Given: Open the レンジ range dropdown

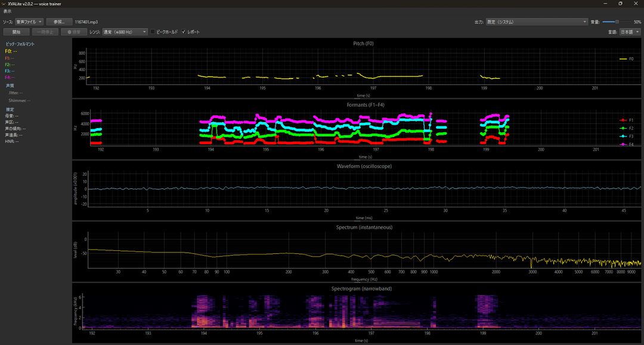Looking at the screenshot, I should coord(125,32).
